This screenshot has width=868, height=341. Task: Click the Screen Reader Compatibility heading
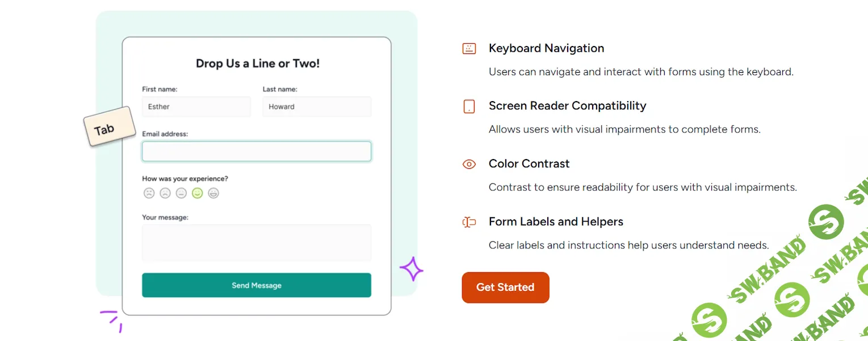(x=567, y=106)
